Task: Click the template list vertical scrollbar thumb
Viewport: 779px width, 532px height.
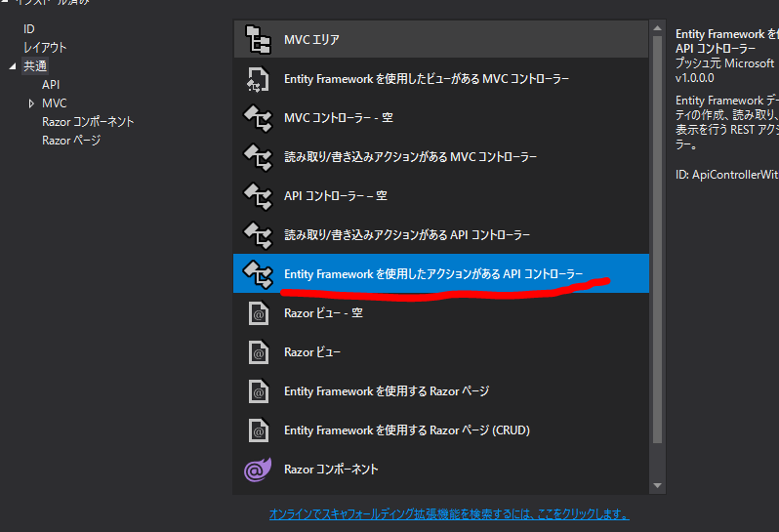Action: (x=657, y=239)
